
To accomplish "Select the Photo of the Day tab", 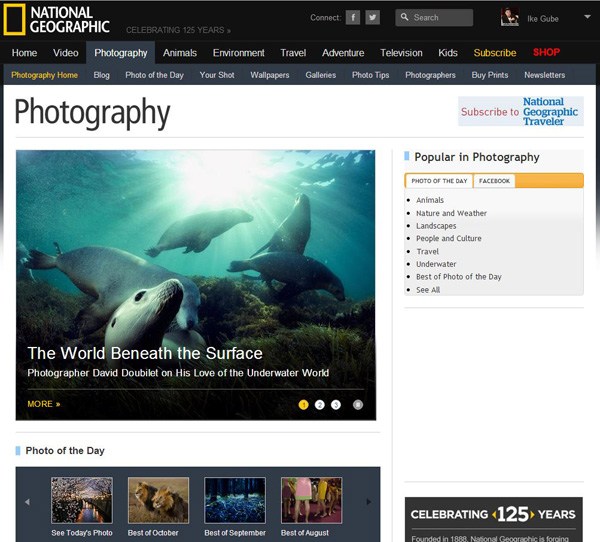I will click(439, 181).
